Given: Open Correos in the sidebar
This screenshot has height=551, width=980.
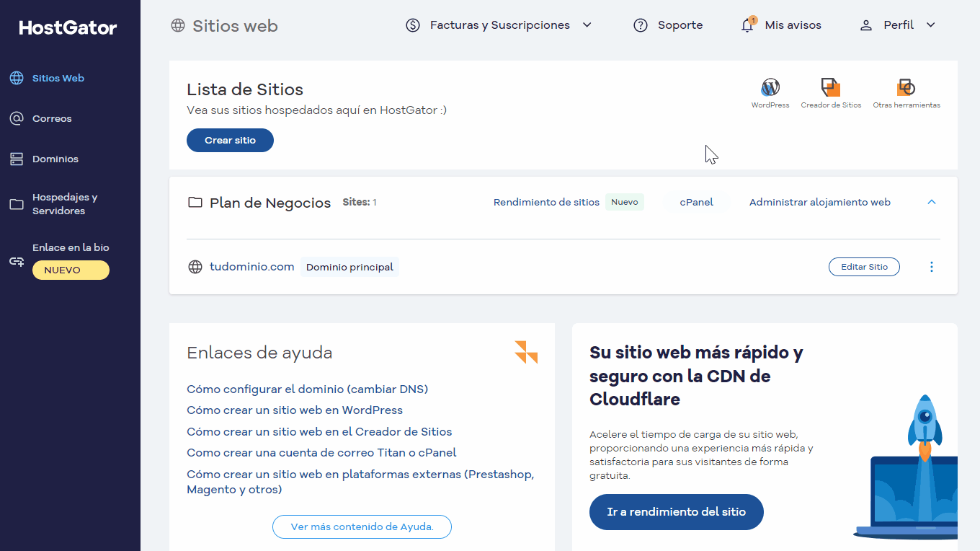Looking at the screenshot, I should (x=52, y=118).
